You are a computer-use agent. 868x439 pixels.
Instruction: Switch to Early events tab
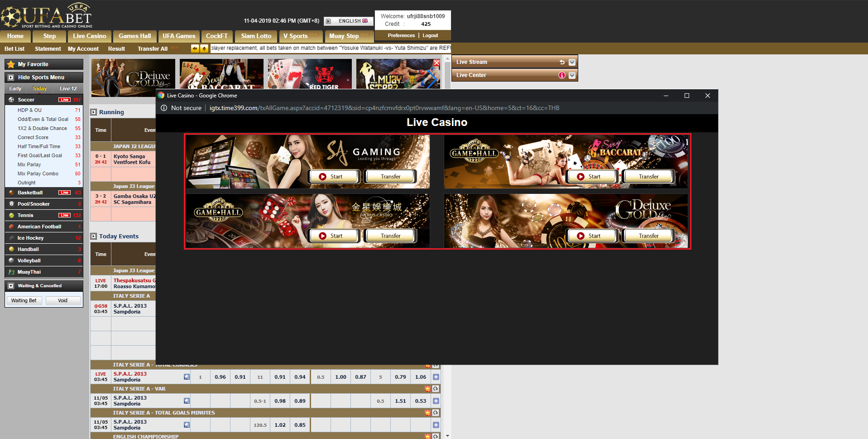coord(15,89)
